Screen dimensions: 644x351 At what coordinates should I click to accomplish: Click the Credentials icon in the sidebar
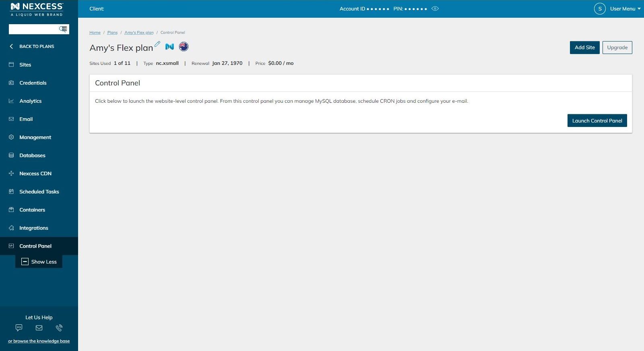pyautogui.click(x=11, y=83)
